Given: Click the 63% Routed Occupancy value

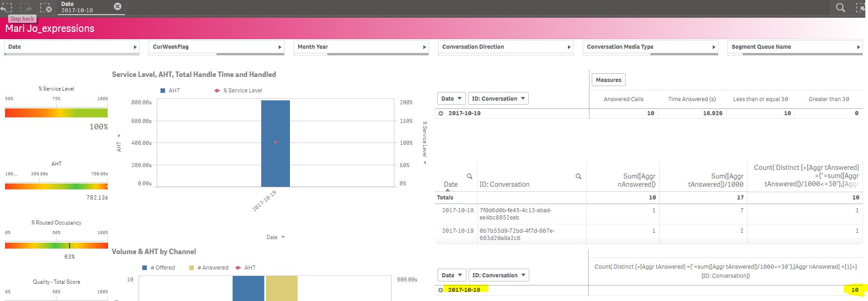Looking at the screenshot, I should (x=69, y=257).
